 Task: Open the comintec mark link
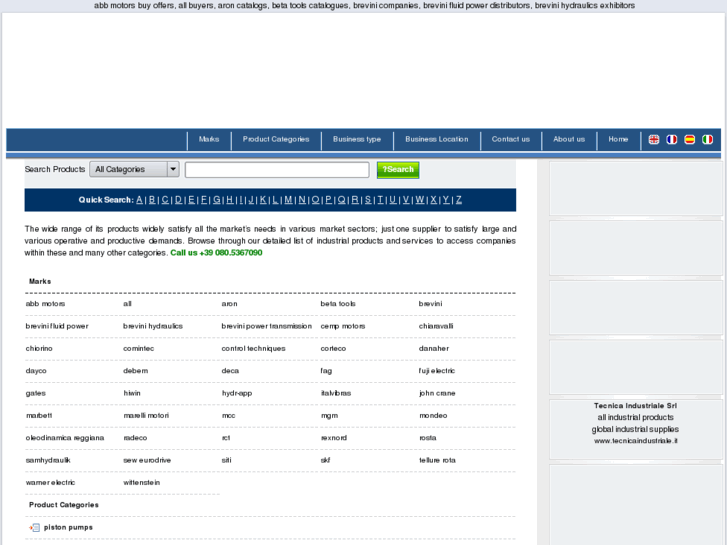click(x=139, y=348)
